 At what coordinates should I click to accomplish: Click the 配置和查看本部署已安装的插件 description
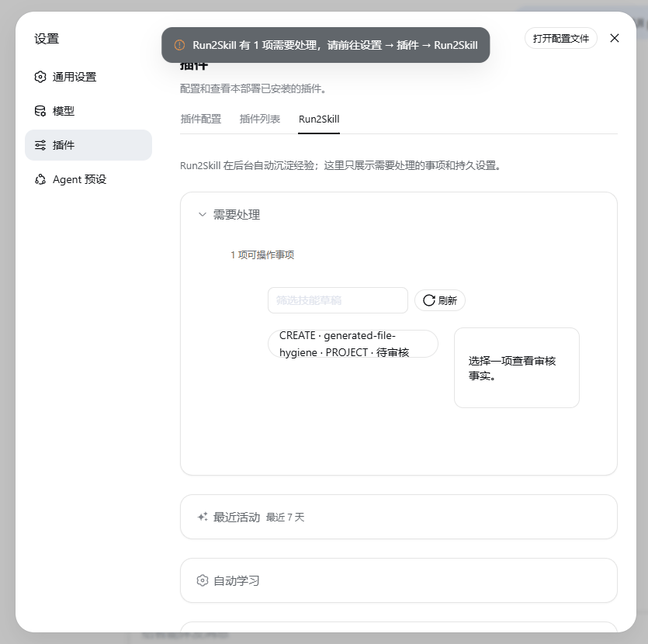[252, 88]
